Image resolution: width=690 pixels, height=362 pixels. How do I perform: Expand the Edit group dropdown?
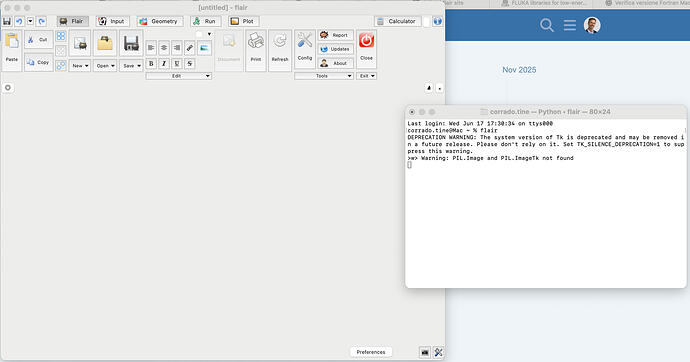179,76
